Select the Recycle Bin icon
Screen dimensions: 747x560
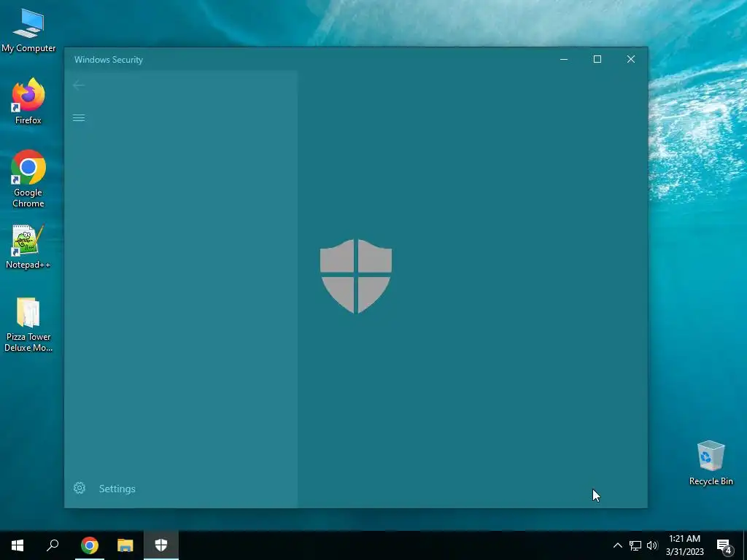711,463
